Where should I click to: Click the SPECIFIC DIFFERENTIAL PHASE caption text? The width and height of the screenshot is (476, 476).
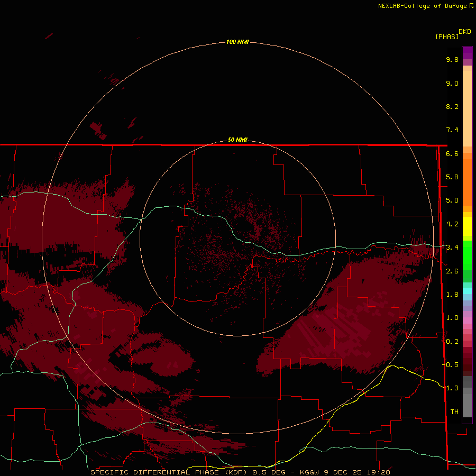pyautogui.click(x=154, y=472)
